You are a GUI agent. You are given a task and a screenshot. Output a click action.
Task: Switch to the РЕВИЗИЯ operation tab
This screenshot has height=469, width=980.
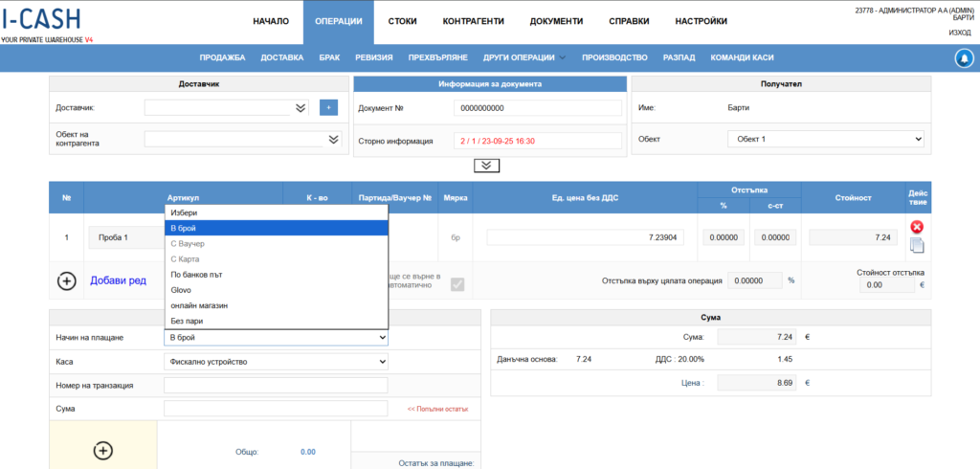coord(372,57)
